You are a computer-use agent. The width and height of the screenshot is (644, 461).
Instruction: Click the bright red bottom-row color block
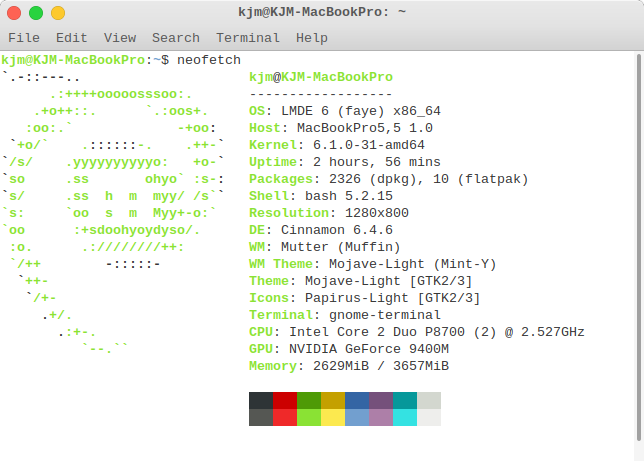[x=285, y=417]
